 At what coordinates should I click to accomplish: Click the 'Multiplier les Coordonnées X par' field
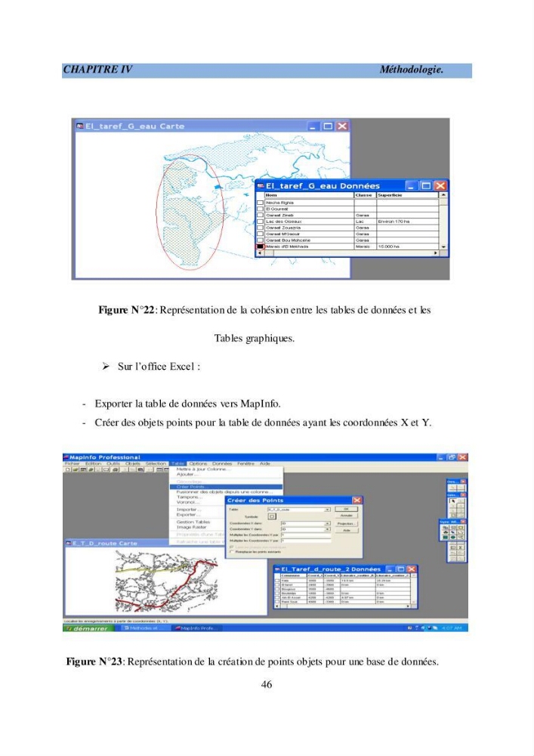pyautogui.click(x=306, y=534)
